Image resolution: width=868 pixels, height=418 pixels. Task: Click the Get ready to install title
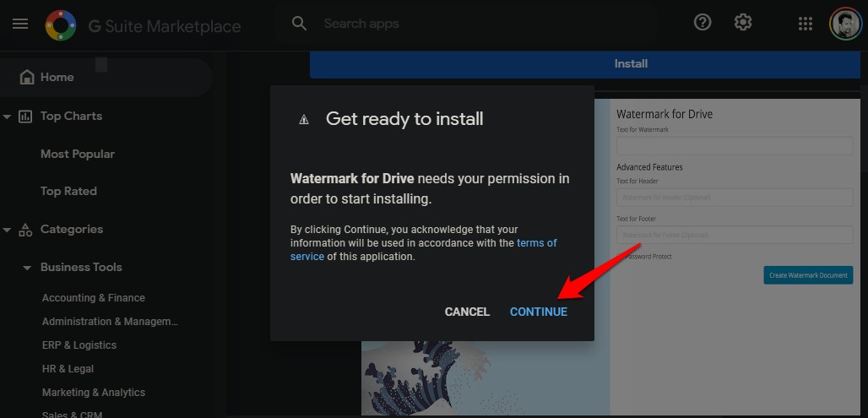coord(404,118)
